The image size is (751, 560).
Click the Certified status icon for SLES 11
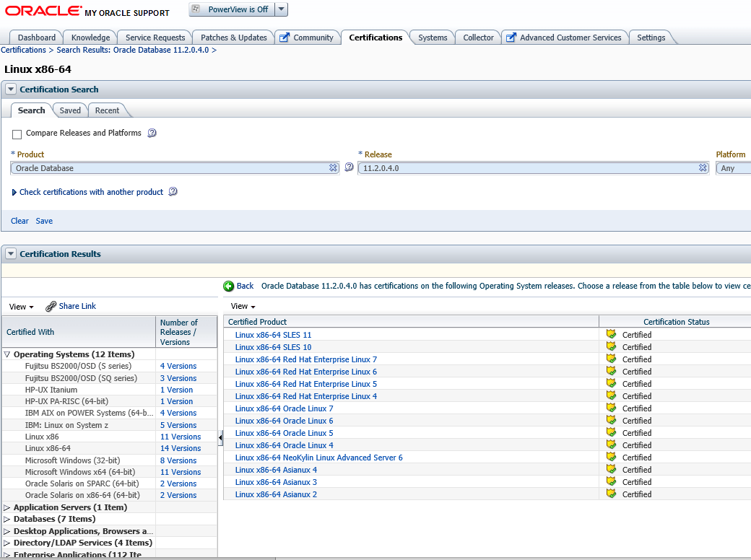coord(611,334)
